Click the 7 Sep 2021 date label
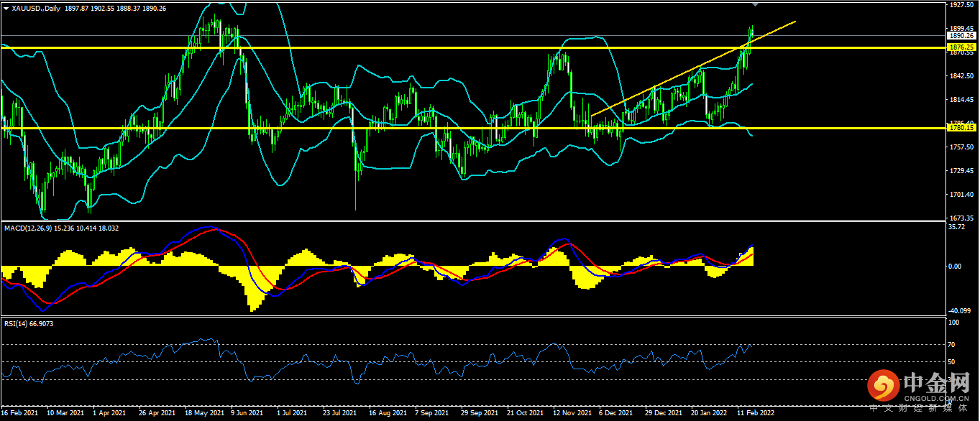 tap(431, 413)
